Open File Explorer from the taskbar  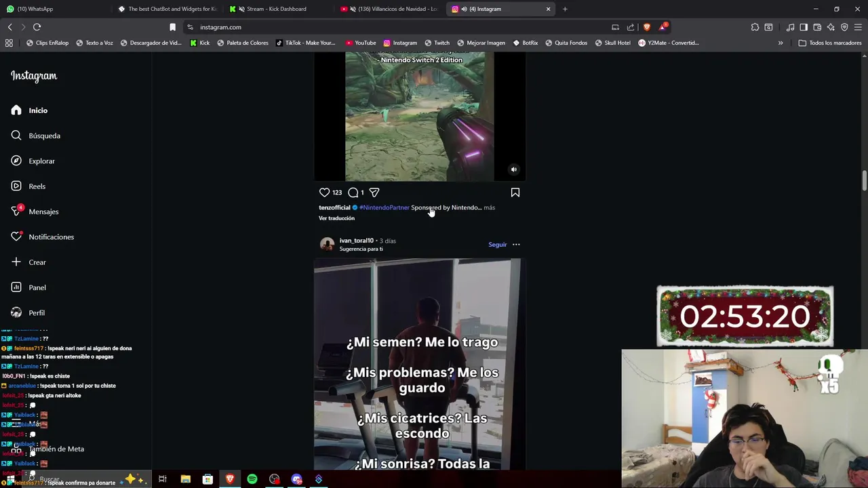[x=185, y=479]
